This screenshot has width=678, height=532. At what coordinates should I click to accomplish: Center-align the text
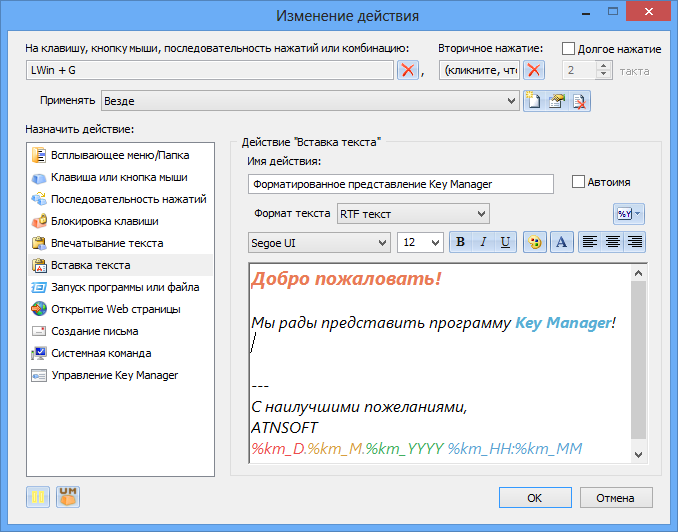click(612, 242)
